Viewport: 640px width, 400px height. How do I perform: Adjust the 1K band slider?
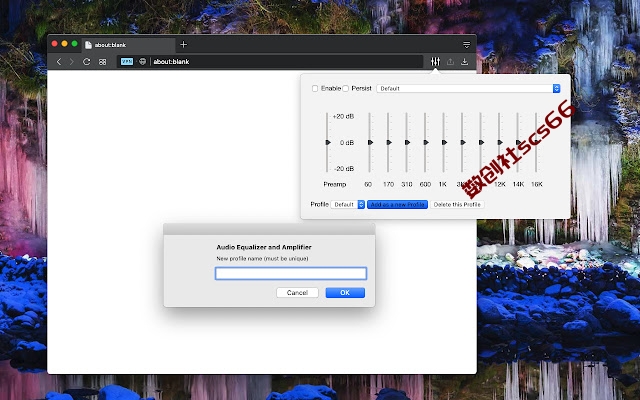click(x=444, y=142)
